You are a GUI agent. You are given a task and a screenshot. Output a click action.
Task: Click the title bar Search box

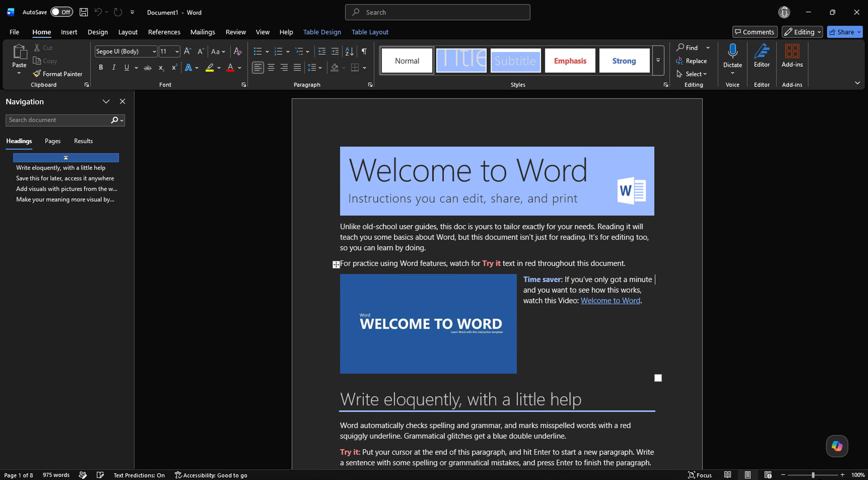(438, 12)
